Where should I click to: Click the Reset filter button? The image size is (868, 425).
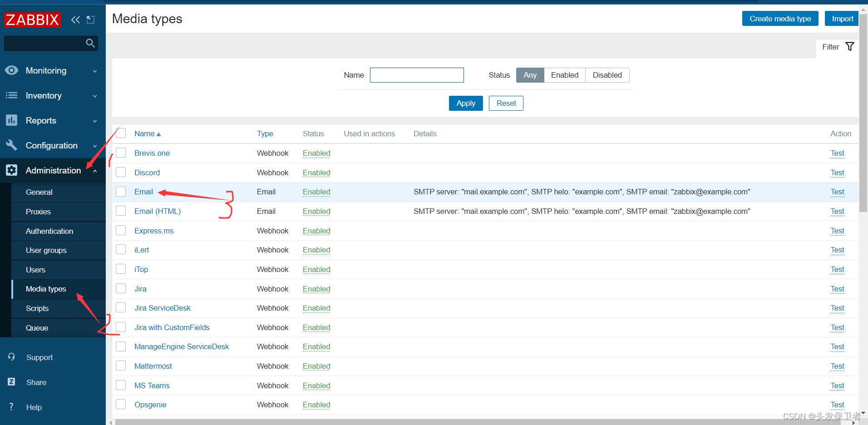pos(506,103)
